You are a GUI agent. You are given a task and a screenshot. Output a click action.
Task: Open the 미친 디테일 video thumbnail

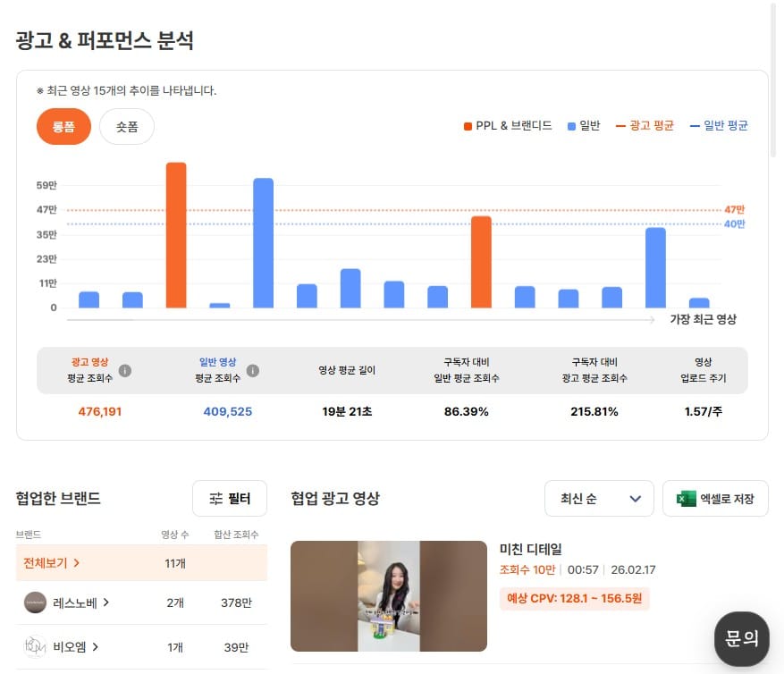pyautogui.click(x=388, y=596)
